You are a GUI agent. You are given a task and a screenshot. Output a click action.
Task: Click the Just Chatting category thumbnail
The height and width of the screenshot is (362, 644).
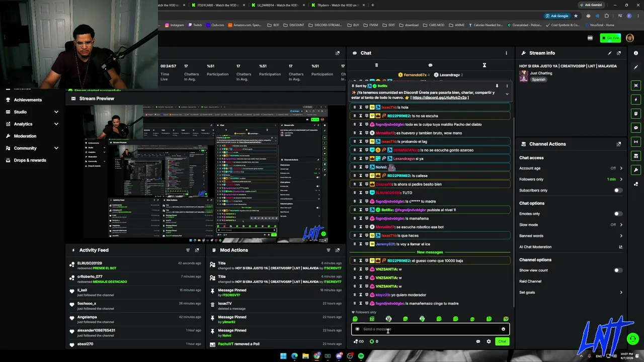tap(524, 76)
